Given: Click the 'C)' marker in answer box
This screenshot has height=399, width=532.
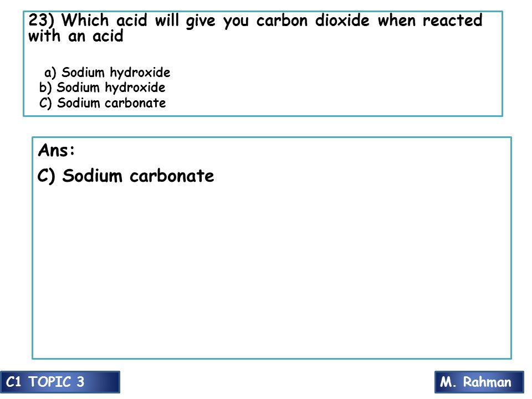Looking at the screenshot, I should (46, 176).
